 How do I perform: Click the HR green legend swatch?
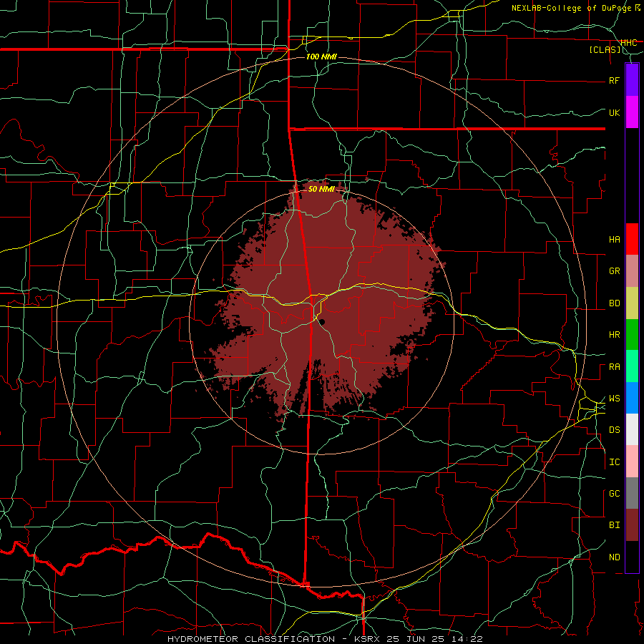click(632, 335)
